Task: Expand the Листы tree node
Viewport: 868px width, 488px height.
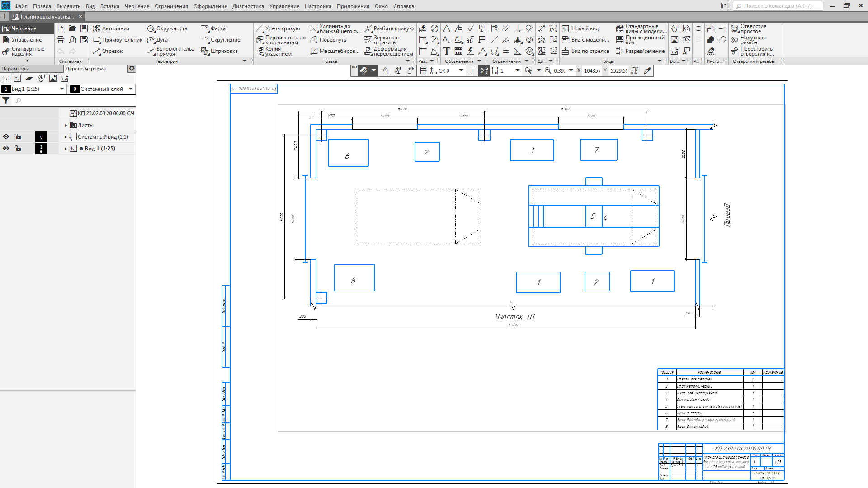Action: click(66, 125)
